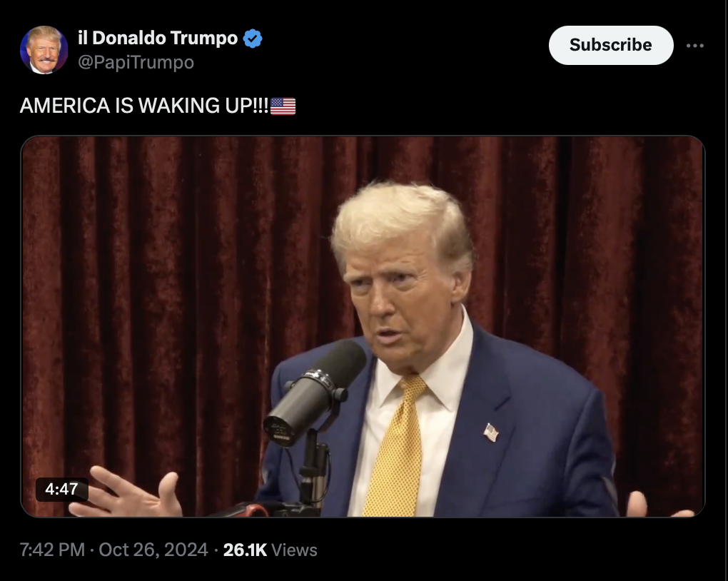Click the Oct 26, 2024 post date
The image size is (728, 581).
tap(153, 550)
